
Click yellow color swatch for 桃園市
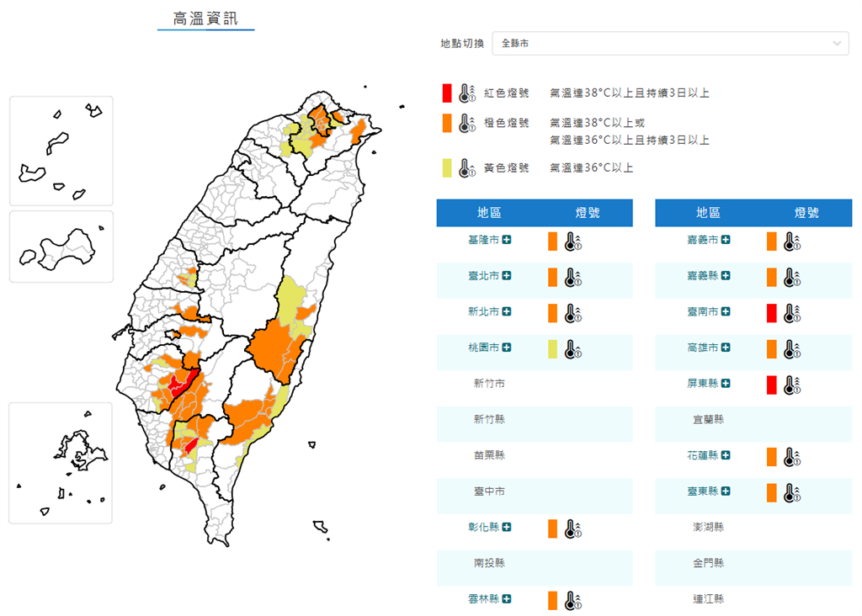[552, 349]
